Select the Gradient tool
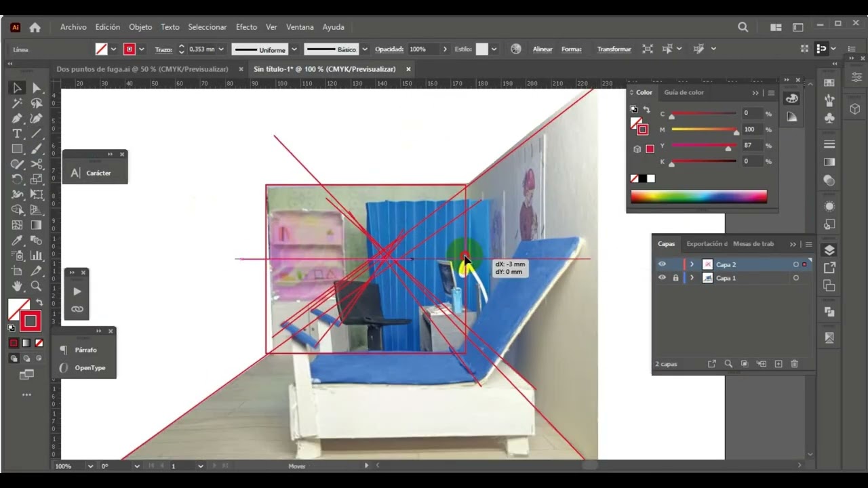868x488 pixels. coord(37,225)
